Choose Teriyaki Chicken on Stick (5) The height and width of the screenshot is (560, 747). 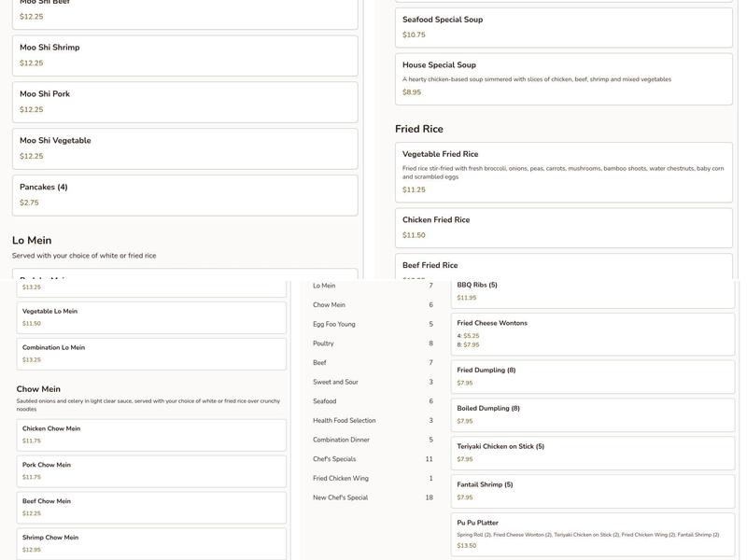pos(593,453)
